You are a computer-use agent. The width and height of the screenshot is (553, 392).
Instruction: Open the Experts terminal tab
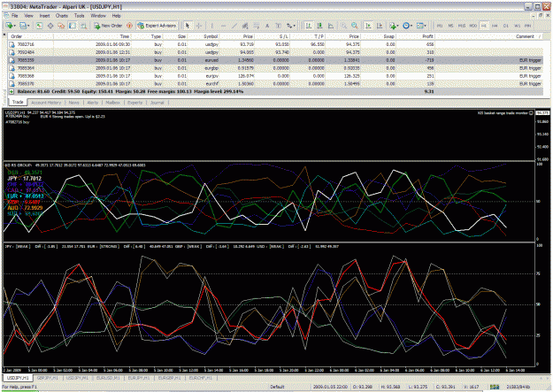click(x=135, y=103)
